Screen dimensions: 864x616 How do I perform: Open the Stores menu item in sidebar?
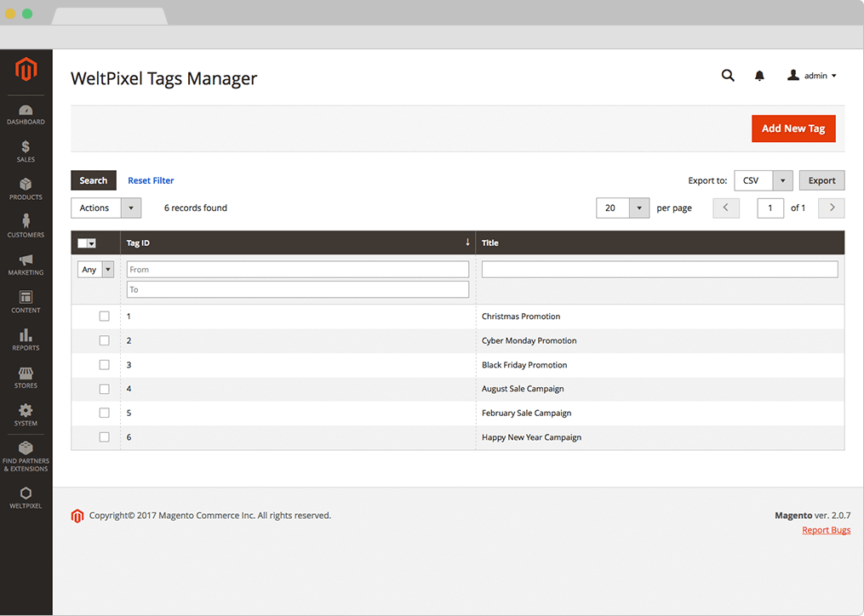(x=26, y=378)
